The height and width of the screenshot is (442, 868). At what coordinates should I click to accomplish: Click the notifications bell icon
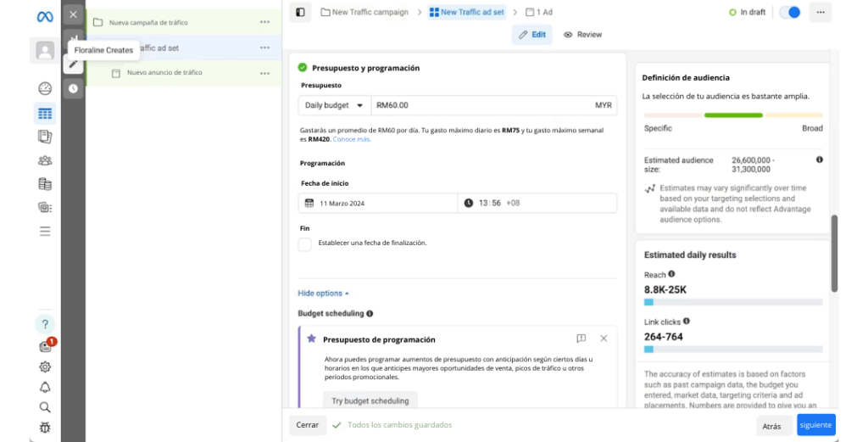pyautogui.click(x=45, y=387)
